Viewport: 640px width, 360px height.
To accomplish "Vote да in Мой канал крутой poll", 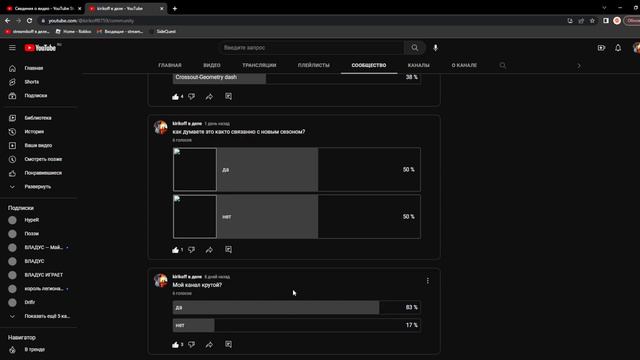I will (297, 307).
